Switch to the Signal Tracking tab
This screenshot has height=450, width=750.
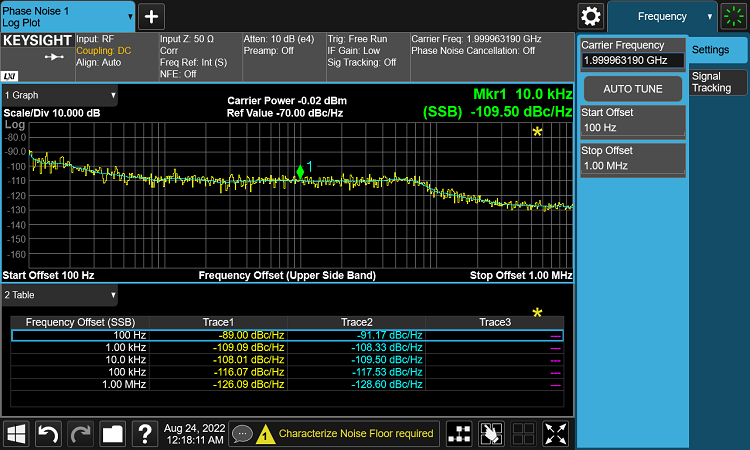point(711,82)
